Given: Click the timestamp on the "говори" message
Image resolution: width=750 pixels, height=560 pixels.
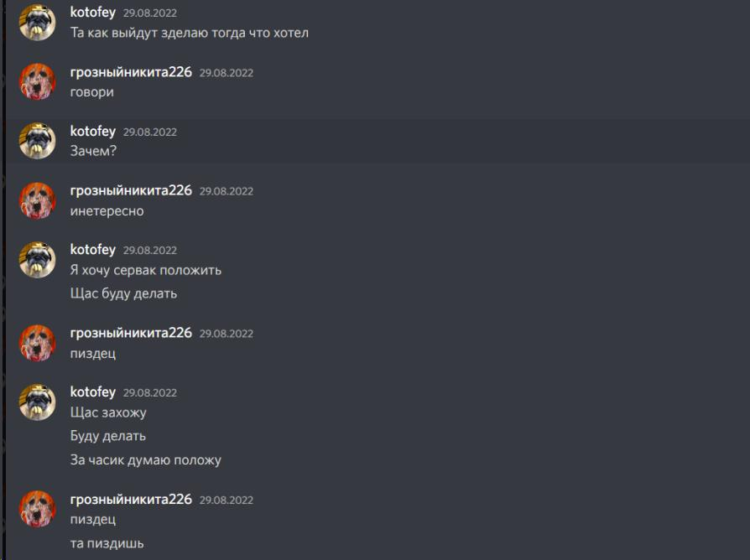Looking at the screenshot, I should tap(227, 73).
